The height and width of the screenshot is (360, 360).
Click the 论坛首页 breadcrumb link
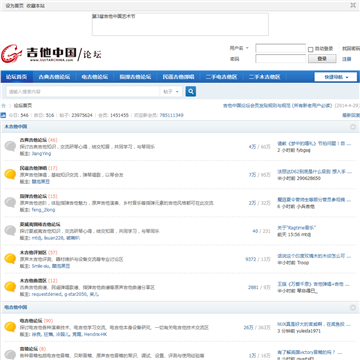[23, 106]
